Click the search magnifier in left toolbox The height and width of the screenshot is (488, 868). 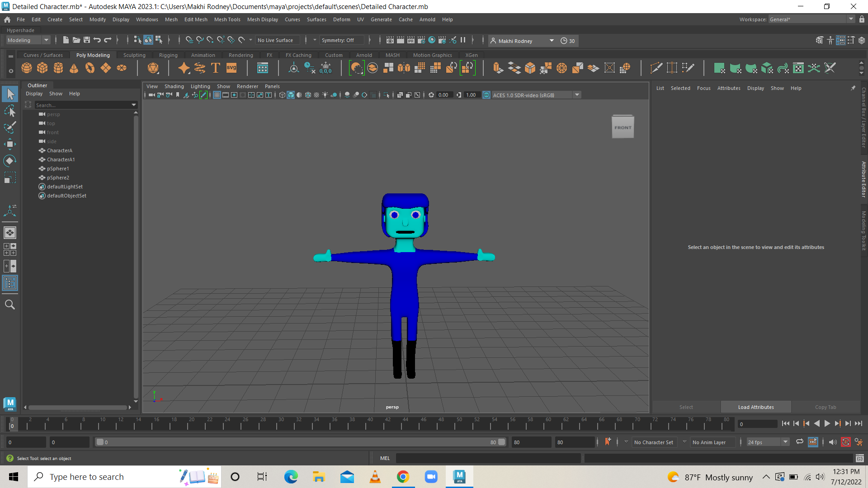click(x=10, y=305)
